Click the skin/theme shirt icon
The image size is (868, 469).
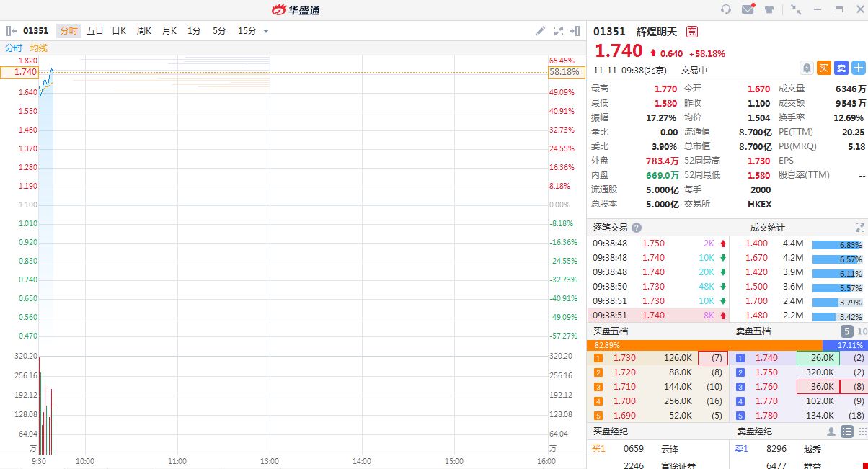(x=769, y=9)
